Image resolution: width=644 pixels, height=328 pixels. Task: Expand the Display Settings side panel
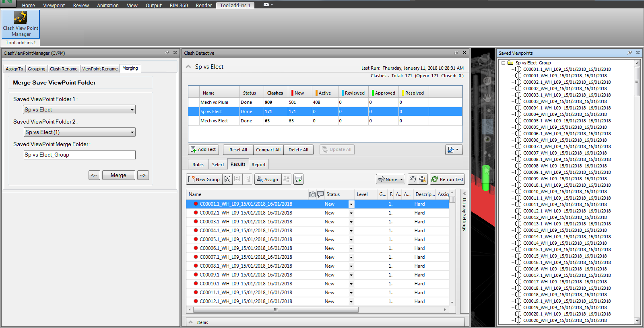click(464, 194)
